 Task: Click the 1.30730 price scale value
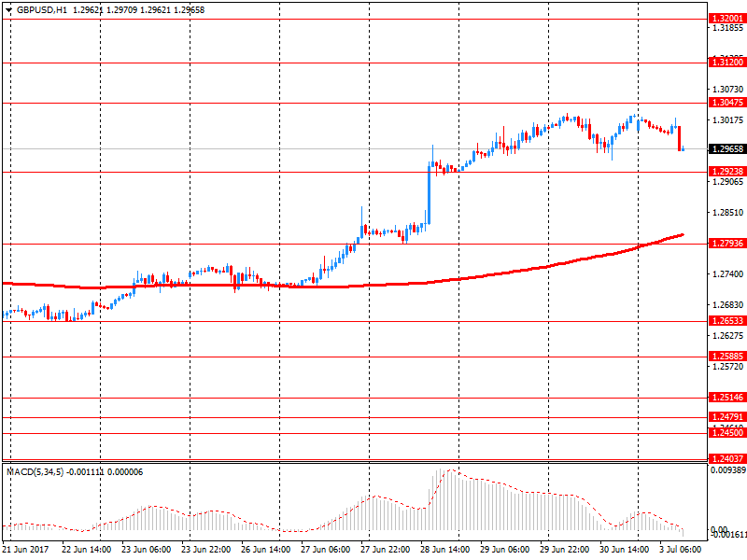tap(727, 89)
